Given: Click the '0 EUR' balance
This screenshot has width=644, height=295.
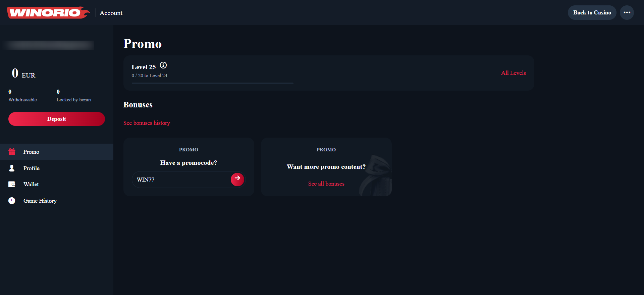Looking at the screenshot, I should click(x=23, y=73).
